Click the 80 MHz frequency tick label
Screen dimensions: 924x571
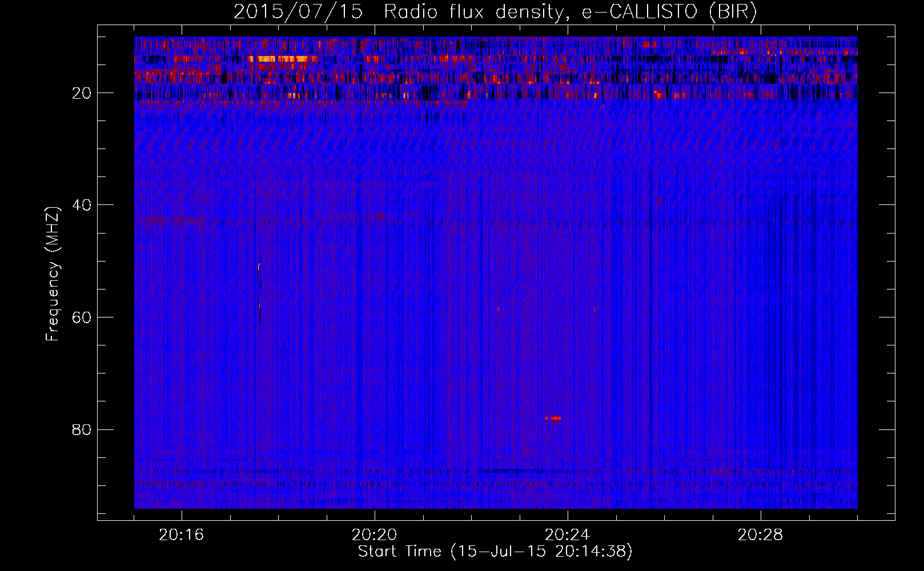click(x=82, y=429)
